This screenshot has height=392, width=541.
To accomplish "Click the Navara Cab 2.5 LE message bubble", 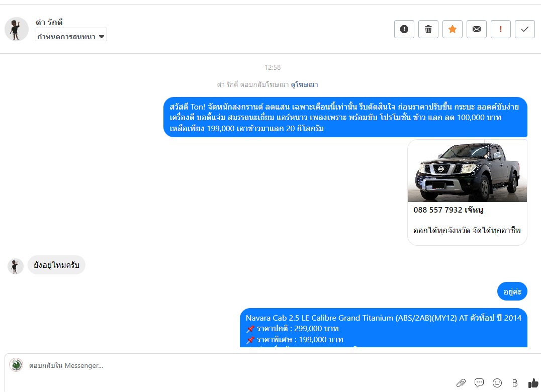I will [x=384, y=328].
